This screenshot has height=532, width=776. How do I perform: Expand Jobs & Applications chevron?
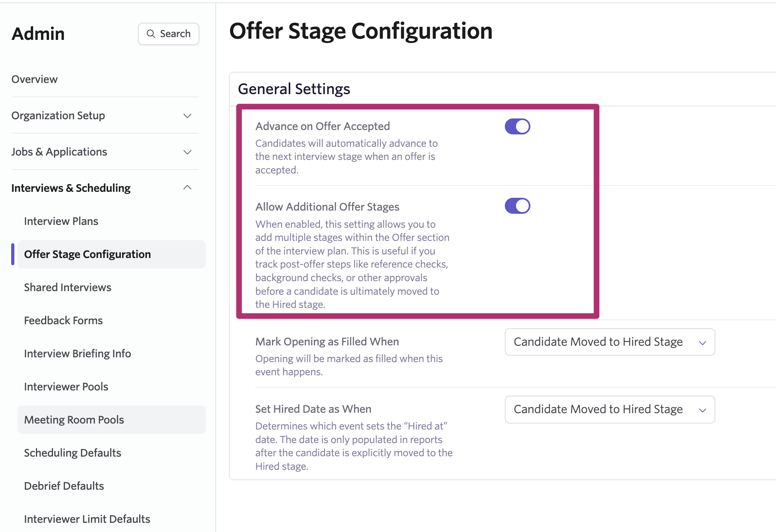pyautogui.click(x=187, y=152)
